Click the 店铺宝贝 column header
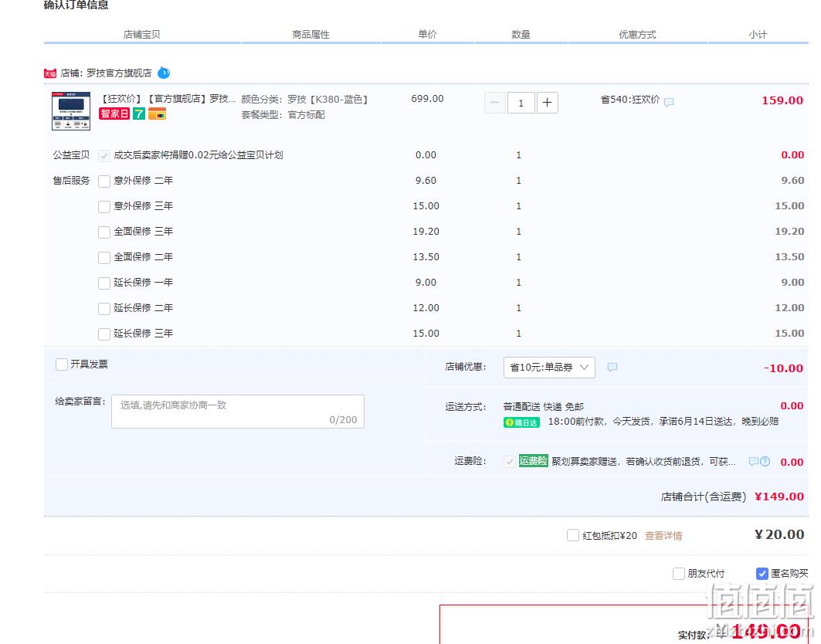The width and height of the screenshot is (821, 644). (x=141, y=35)
